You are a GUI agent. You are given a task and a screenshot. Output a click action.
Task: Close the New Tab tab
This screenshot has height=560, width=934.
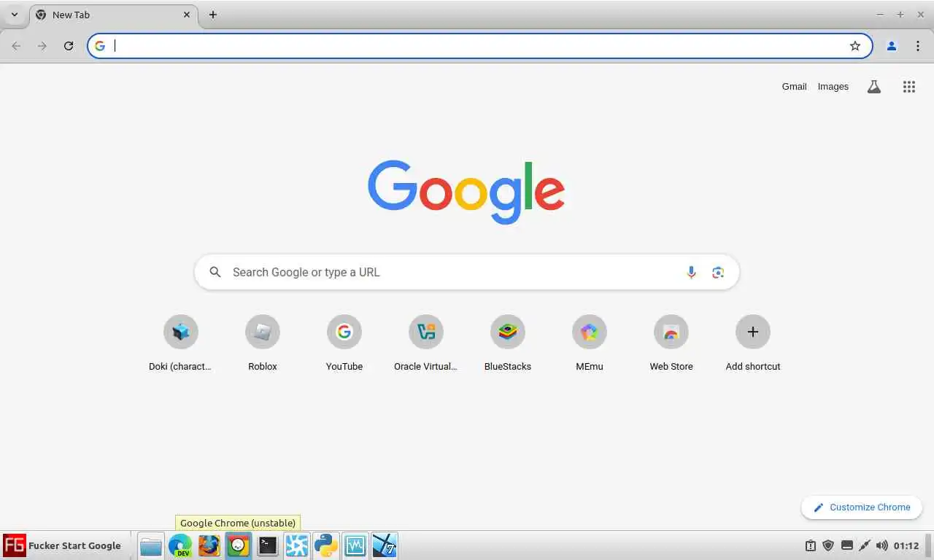coord(187,15)
